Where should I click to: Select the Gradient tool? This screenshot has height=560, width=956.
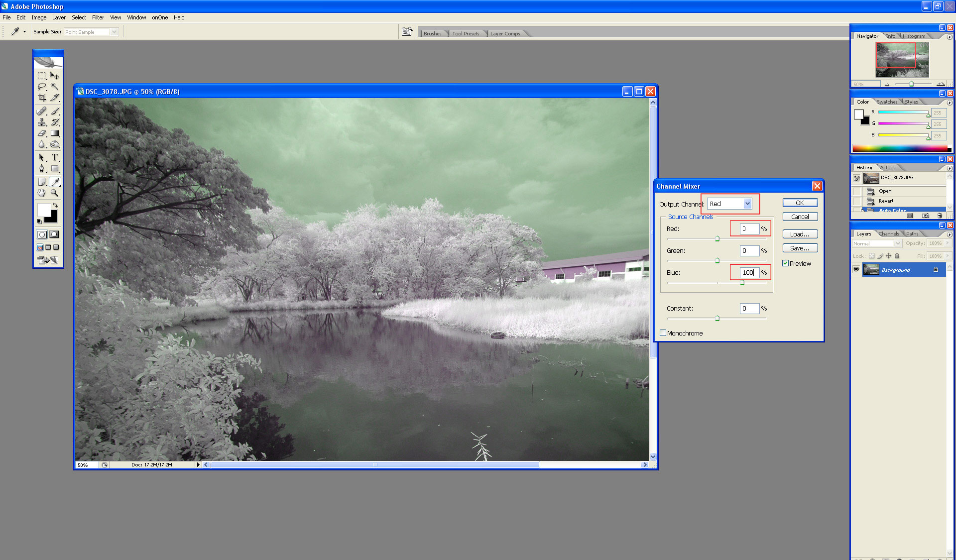[x=55, y=133]
